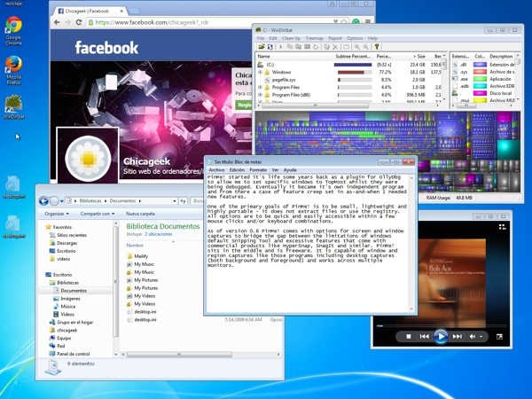Open the Mozilla Firefox desktop shortcut
Screen dimensions: 532x399
tap(13, 70)
